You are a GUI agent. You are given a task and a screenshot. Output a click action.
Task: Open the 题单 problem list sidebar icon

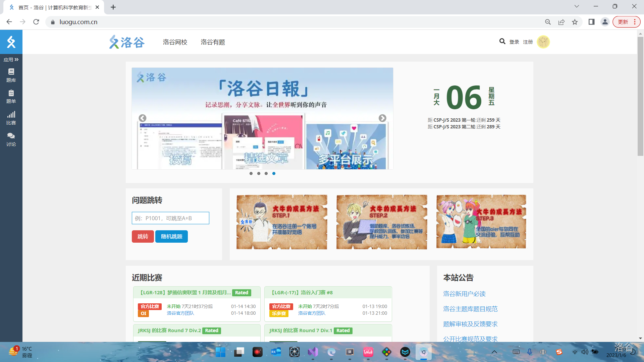11,97
